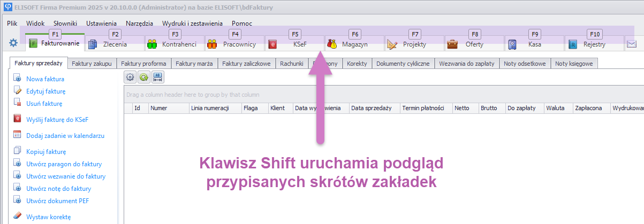
Task: Open the Słowniki menu
Action: tap(65, 24)
